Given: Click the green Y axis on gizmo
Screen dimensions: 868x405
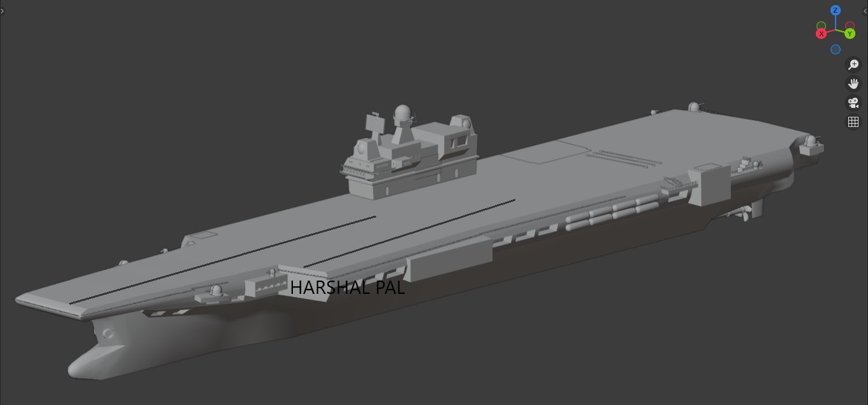Looking at the screenshot, I should [x=850, y=34].
